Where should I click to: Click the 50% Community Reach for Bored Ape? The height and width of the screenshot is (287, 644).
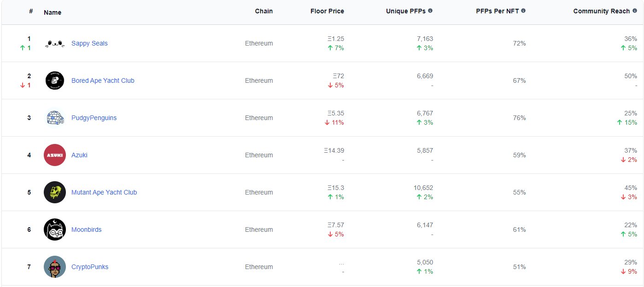[x=631, y=76]
